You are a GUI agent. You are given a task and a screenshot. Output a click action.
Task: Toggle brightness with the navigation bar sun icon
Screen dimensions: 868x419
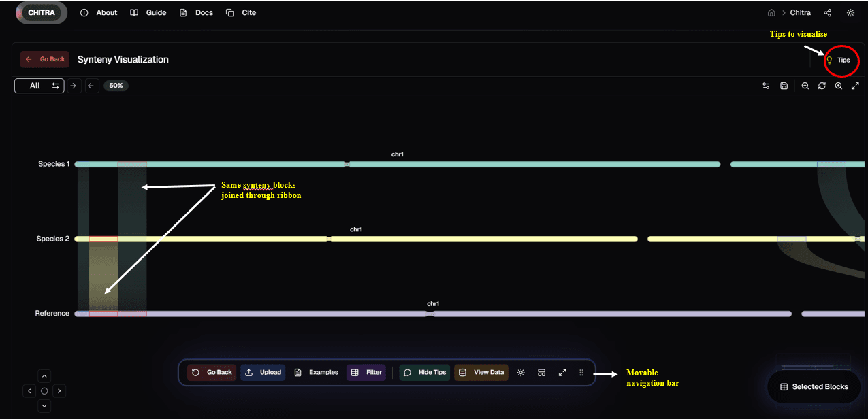click(521, 373)
